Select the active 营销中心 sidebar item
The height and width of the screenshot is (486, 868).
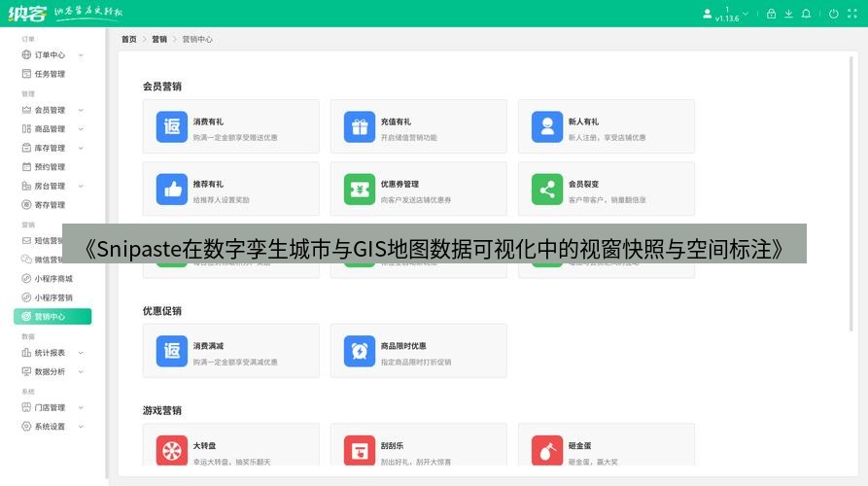click(52, 317)
